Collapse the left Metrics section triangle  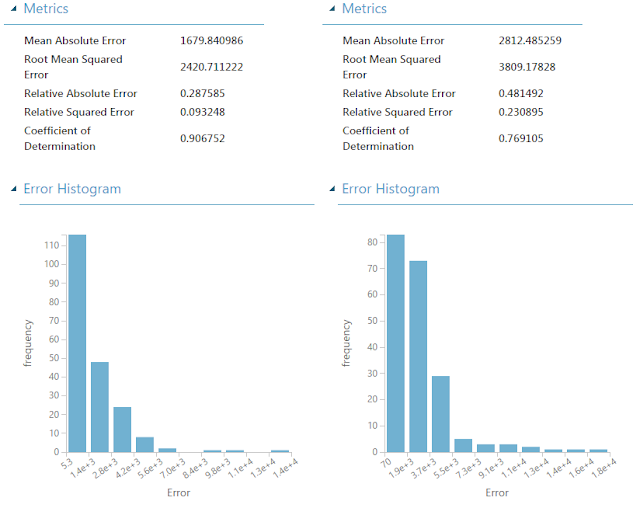coord(13,9)
